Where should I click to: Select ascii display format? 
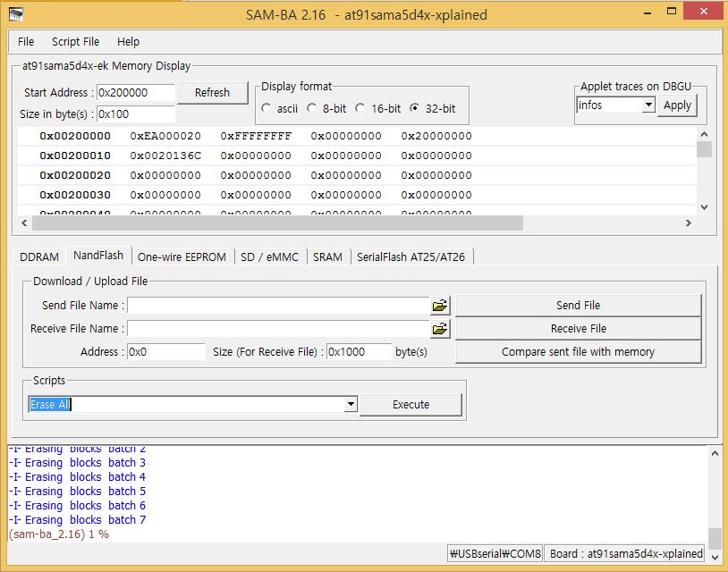click(267, 108)
